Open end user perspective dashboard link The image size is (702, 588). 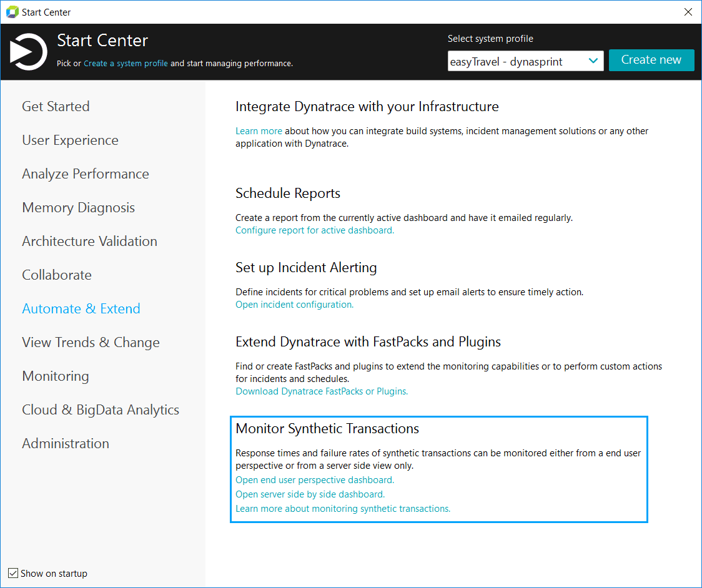tap(315, 480)
